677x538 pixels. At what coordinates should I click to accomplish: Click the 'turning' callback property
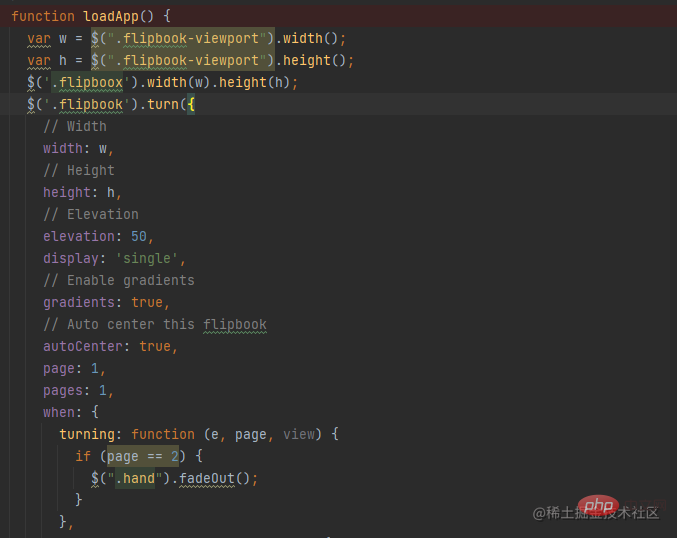90,434
